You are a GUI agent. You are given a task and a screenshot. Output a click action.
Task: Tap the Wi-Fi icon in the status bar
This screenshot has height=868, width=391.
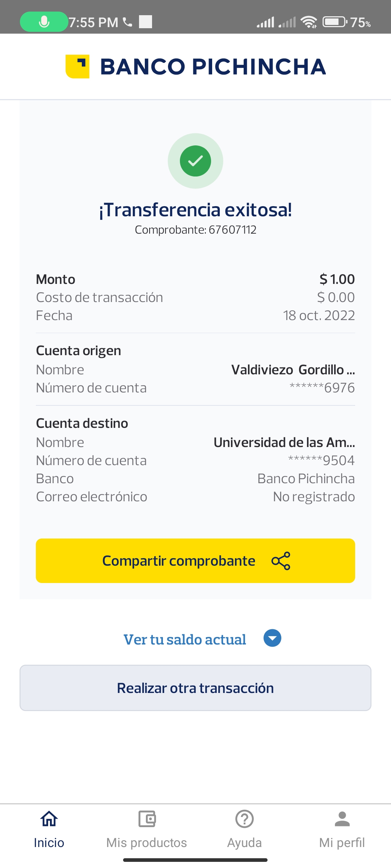[x=309, y=22]
